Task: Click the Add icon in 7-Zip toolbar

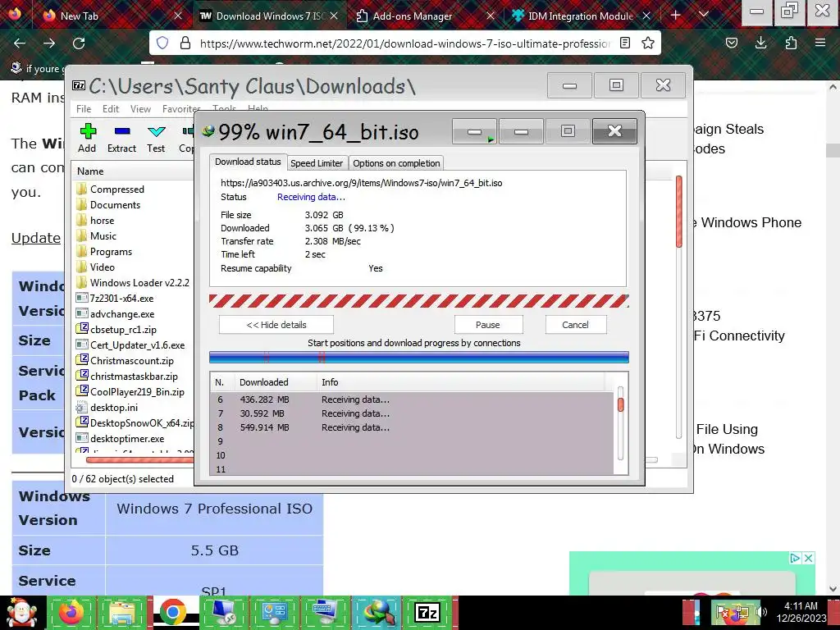Action: (87, 131)
